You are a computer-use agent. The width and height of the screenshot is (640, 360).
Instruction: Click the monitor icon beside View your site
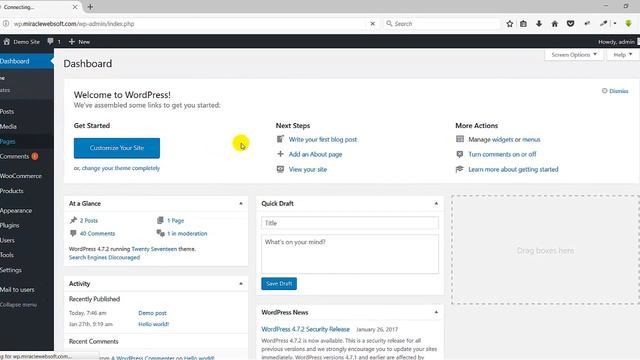click(280, 169)
